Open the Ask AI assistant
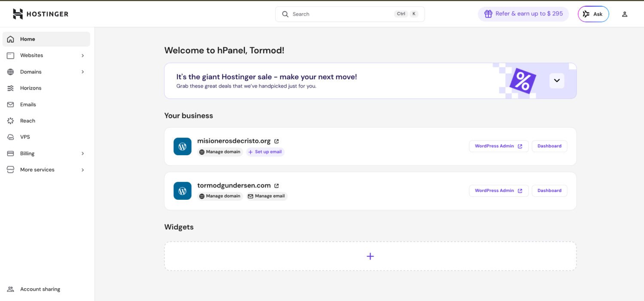Viewport: 644px width, 301px height. point(593,14)
